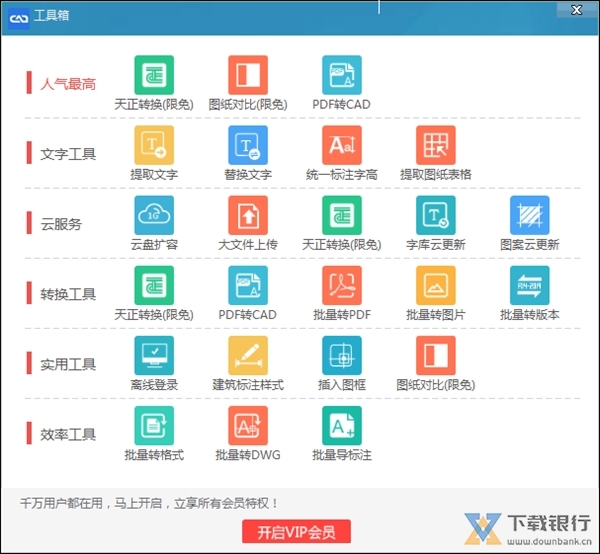Click the 开启VIP会员 button

tap(296, 531)
